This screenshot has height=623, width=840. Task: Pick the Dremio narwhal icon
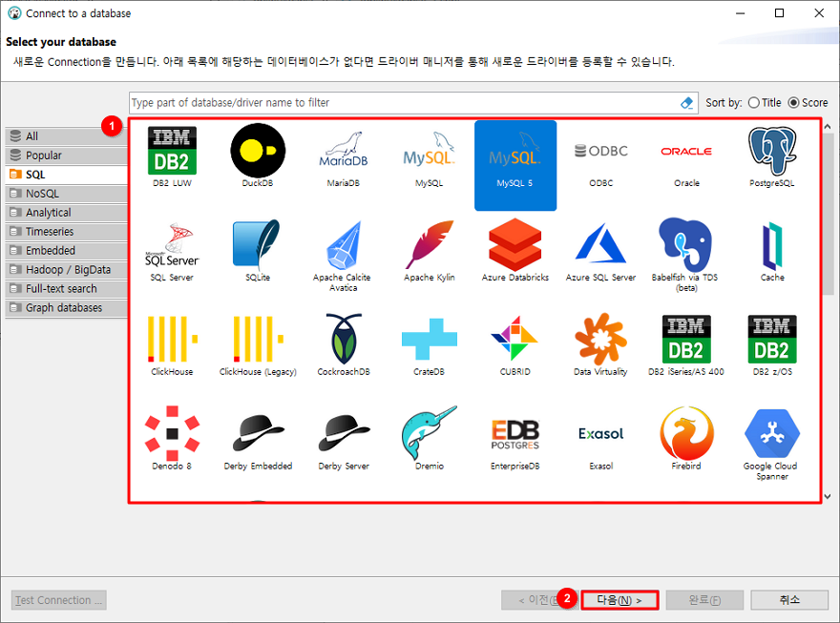(x=430, y=437)
